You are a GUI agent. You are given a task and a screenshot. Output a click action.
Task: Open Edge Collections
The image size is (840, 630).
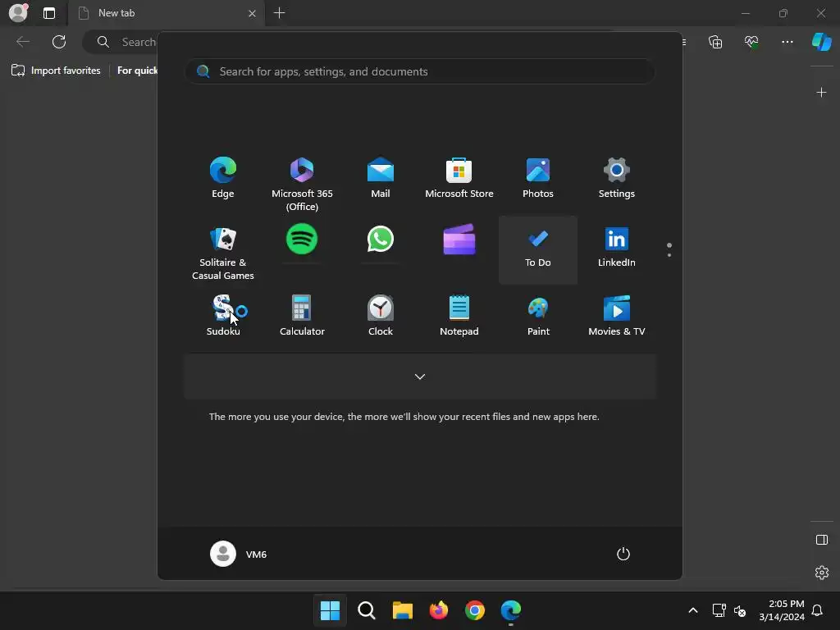point(715,42)
